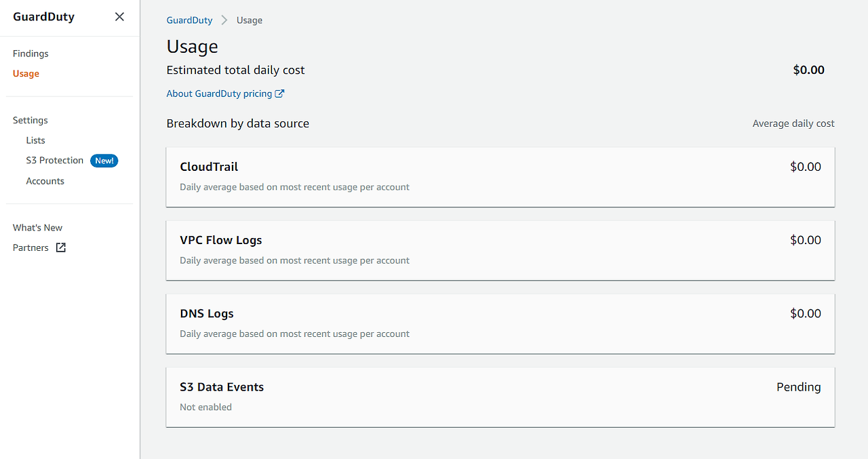The width and height of the screenshot is (868, 459).
Task: Go to S3 Protection settings
Action: click(54, 161)
